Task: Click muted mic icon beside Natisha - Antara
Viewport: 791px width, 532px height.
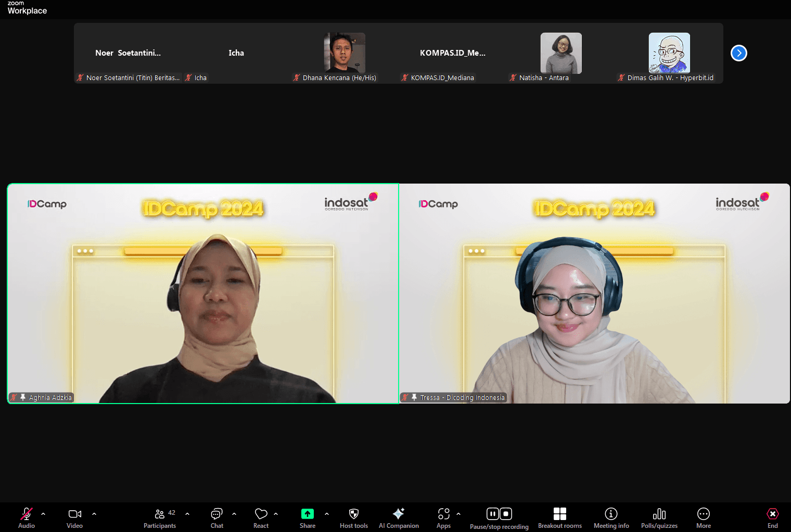Action: click(x=513, y=77)
